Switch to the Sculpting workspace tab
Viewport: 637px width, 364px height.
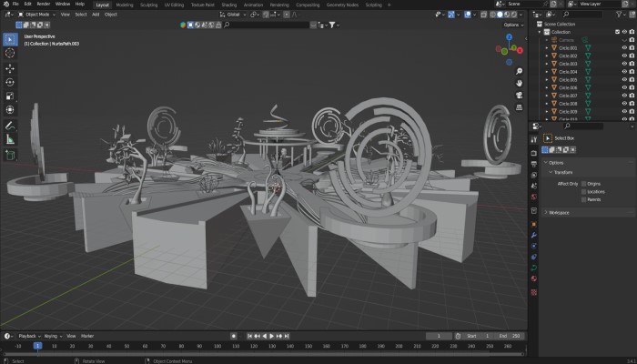[x=147, y=4]
